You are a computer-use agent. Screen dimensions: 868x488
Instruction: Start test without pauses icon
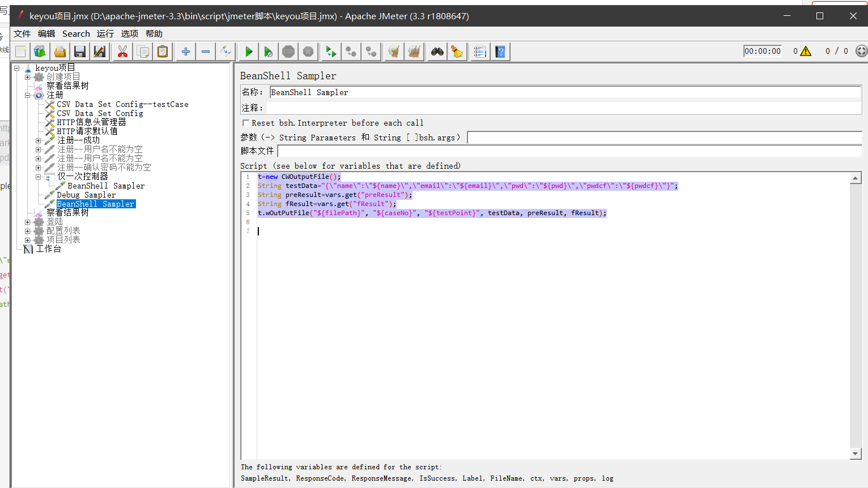coord(269,52)
